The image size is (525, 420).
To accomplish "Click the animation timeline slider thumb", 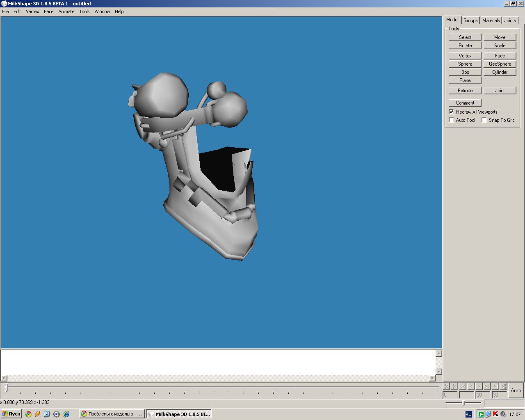I will (6, 387).
